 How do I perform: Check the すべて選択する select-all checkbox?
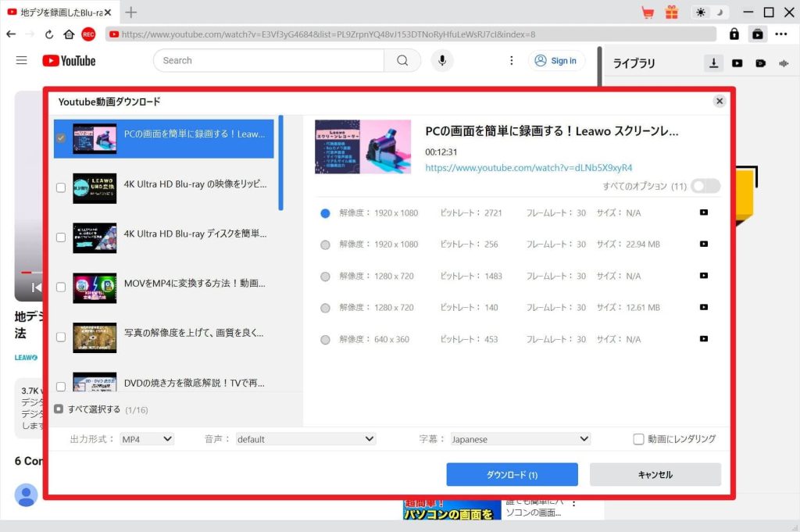point(58,409)
